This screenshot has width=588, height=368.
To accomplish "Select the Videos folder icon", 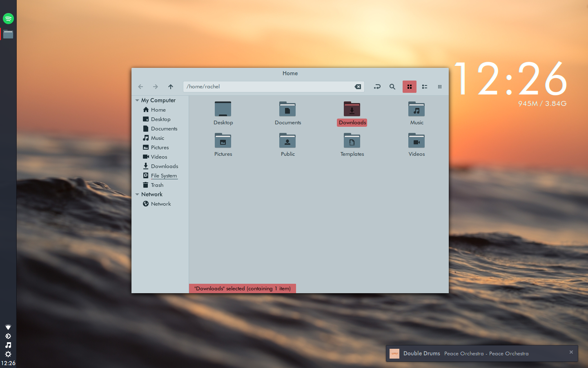I will [416, 141].
